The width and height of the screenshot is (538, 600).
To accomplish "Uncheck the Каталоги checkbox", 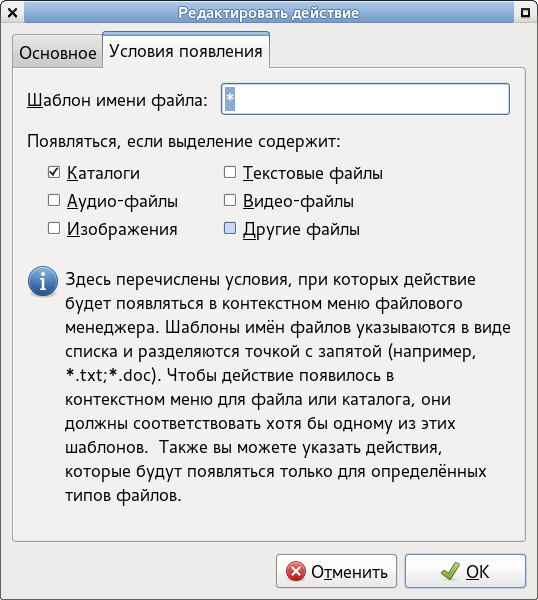I will [x=54, y=172].
